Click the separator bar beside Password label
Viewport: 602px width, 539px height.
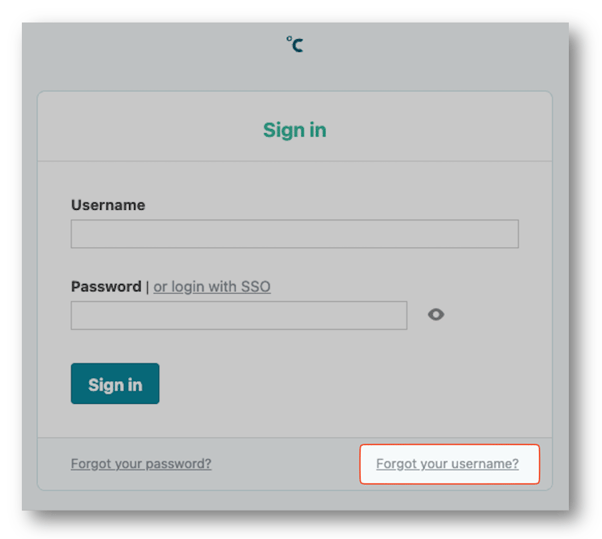click(x=147, y=287)
